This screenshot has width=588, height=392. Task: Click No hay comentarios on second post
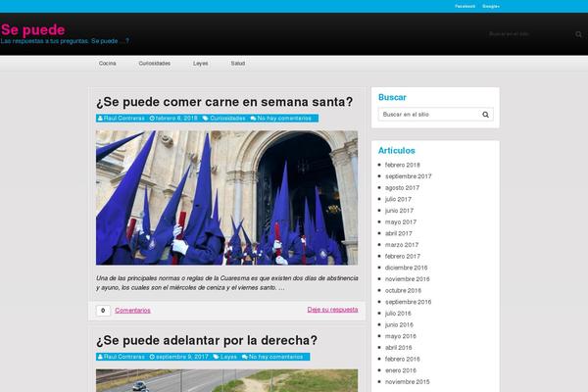click(275, 357)
